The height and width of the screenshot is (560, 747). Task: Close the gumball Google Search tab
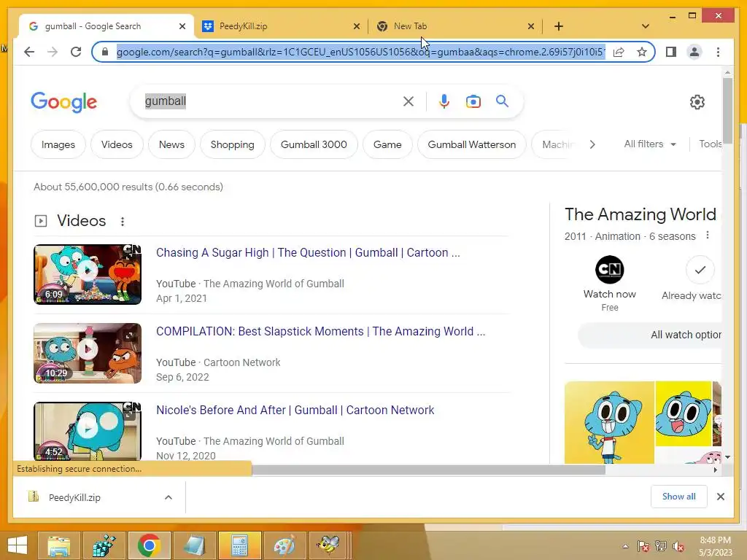182,26
